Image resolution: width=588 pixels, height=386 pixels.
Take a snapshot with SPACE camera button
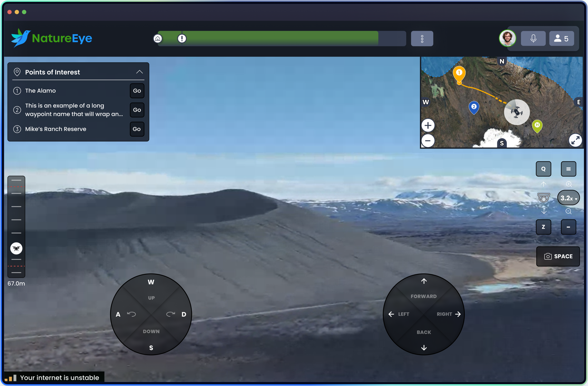[x=558, y=256]
